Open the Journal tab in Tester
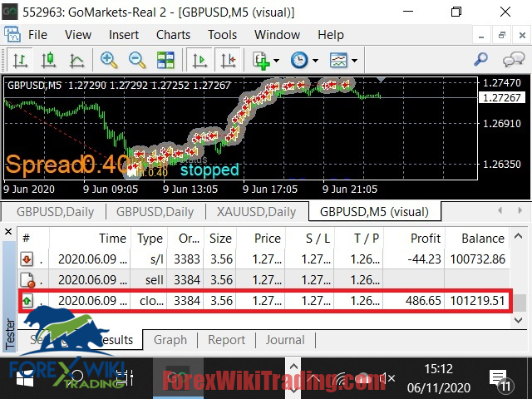532x399 pixels. point(285,340)
